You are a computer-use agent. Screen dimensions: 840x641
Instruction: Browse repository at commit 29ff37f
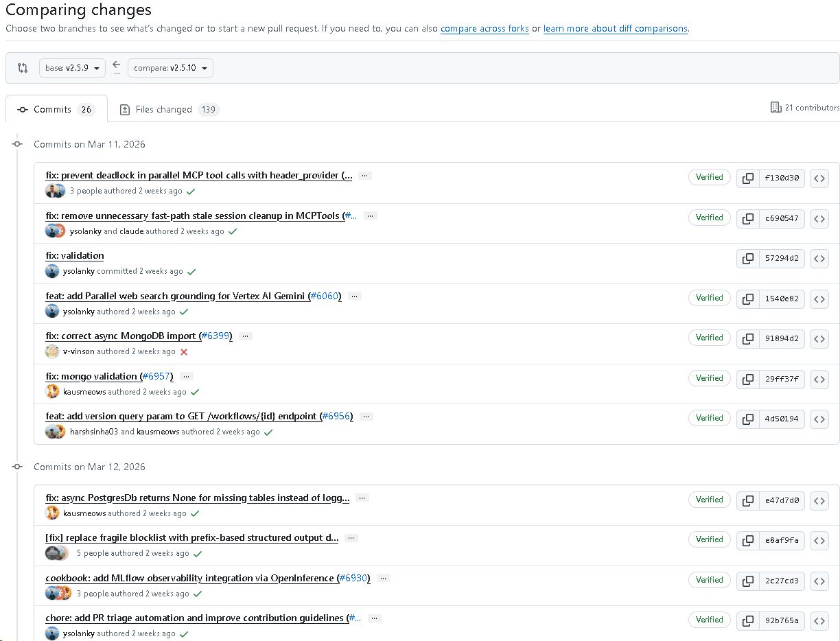tap(819, 380)
